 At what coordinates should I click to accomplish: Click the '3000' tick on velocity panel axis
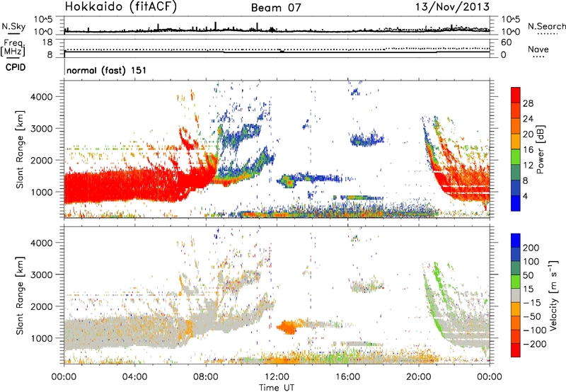(x=41, y=275)
